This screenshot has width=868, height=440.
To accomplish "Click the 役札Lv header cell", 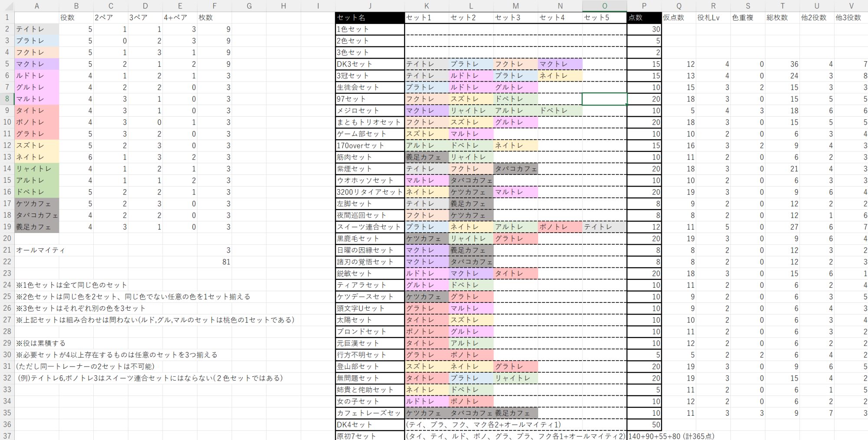I will (x=713, y=18).
